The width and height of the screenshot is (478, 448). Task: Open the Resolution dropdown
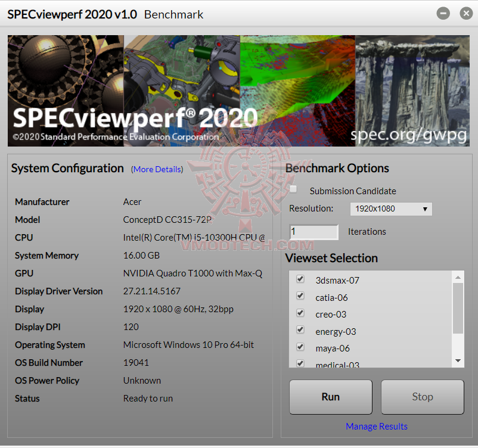(424, 209)
